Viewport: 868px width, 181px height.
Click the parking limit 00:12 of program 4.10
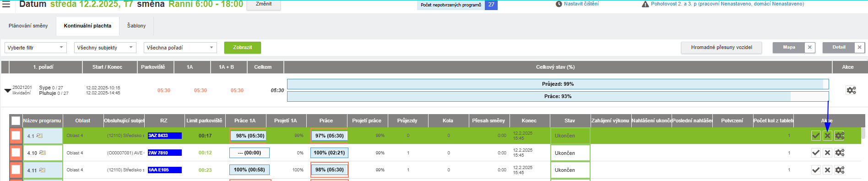click(205, 153)
